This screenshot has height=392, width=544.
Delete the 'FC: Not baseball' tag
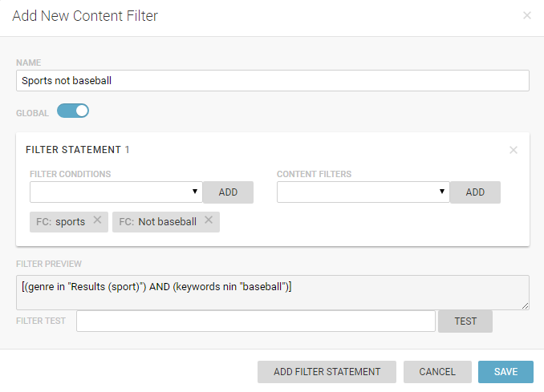[209, 220]
